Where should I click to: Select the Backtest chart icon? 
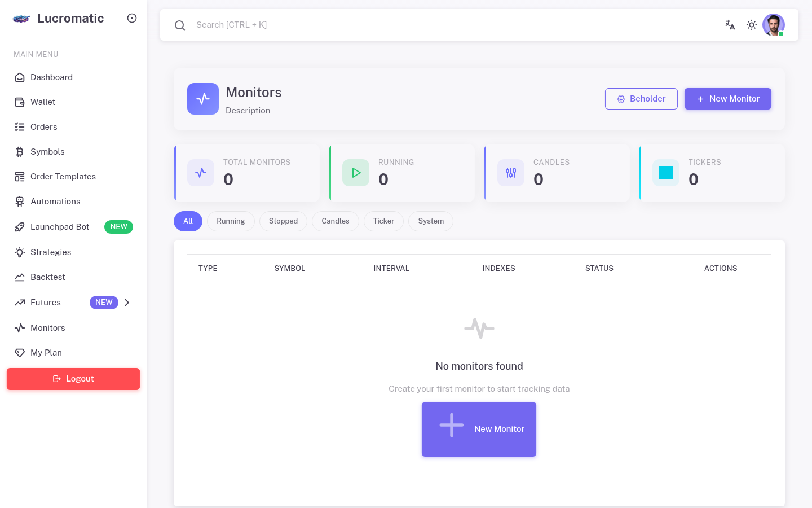(x=20, y=277)
